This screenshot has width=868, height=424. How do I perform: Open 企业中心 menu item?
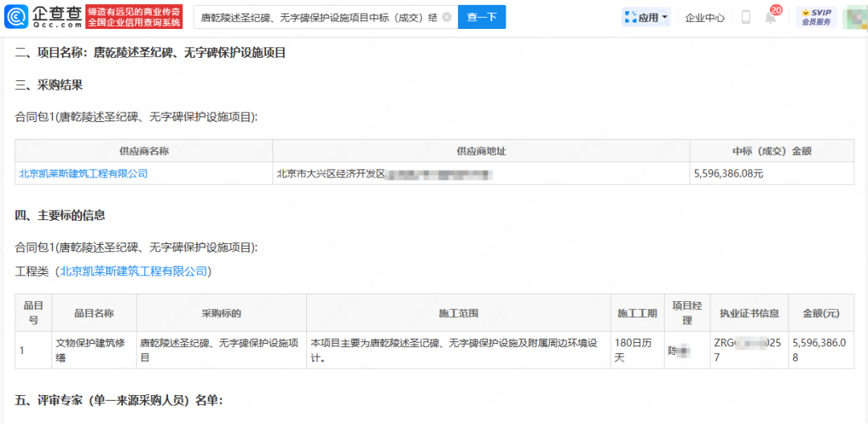(x=705, y=17)
